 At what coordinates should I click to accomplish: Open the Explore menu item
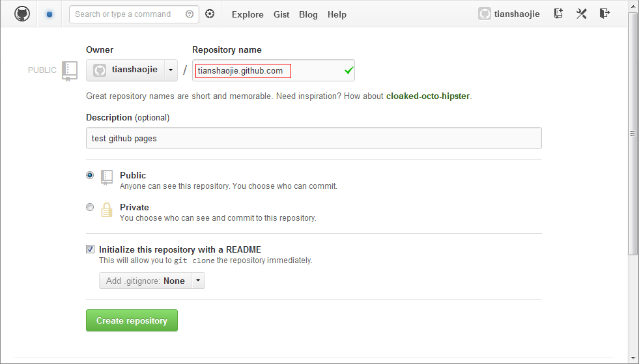click(248, 14)
